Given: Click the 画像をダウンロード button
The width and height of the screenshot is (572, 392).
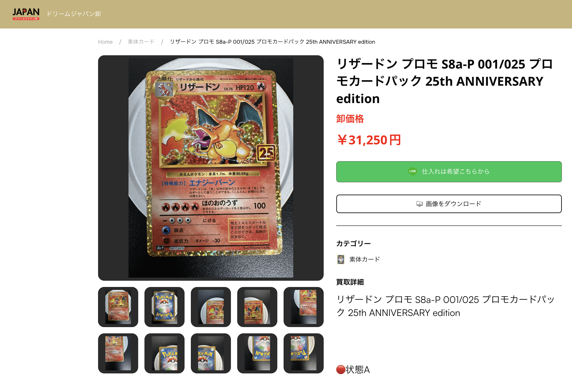Looking at the screenshot, I should click(449, 204).
